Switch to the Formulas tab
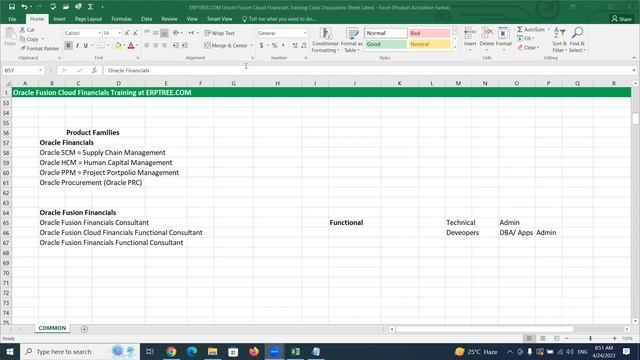640x360 pixels. [x=121, y=19]
